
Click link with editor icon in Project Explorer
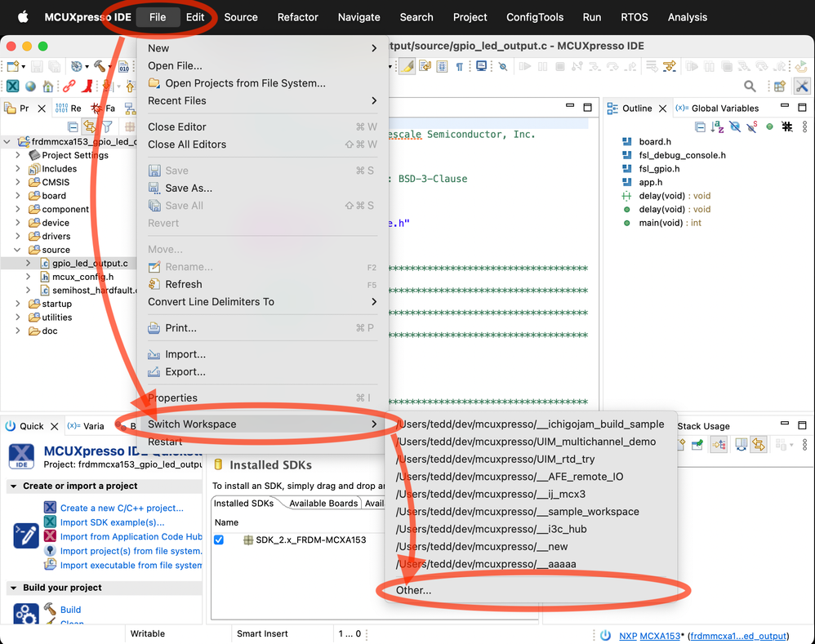pos(90,127)
